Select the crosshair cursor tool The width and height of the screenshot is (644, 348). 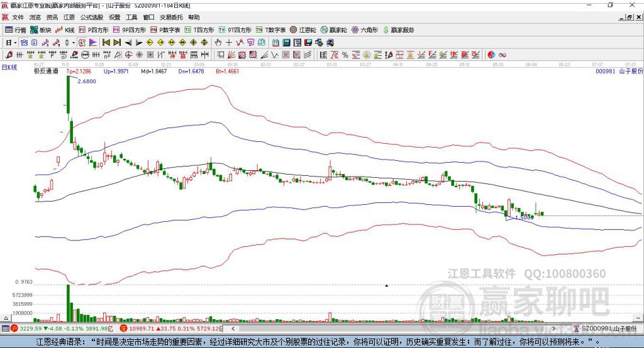click(x=229, y=43)
